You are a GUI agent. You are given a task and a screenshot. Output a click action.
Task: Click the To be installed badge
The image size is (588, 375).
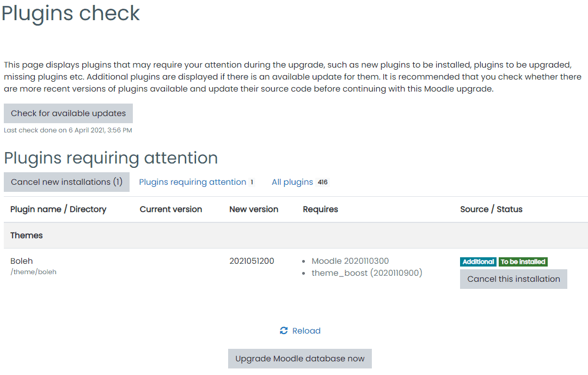click(x=523, y=262)
